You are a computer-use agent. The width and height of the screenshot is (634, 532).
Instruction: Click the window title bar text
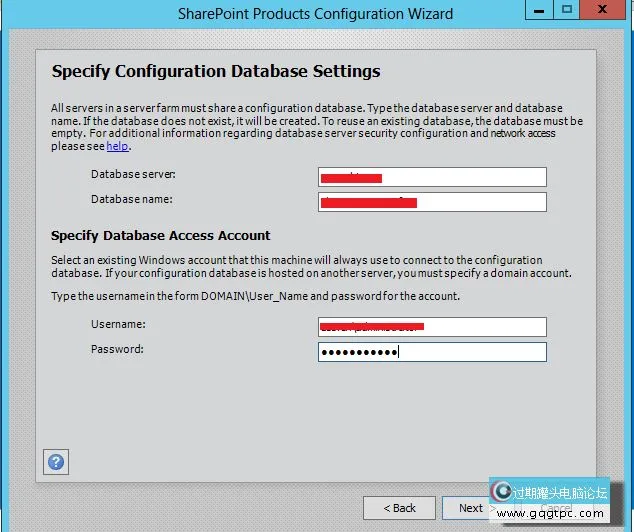[x=315, y=14]
